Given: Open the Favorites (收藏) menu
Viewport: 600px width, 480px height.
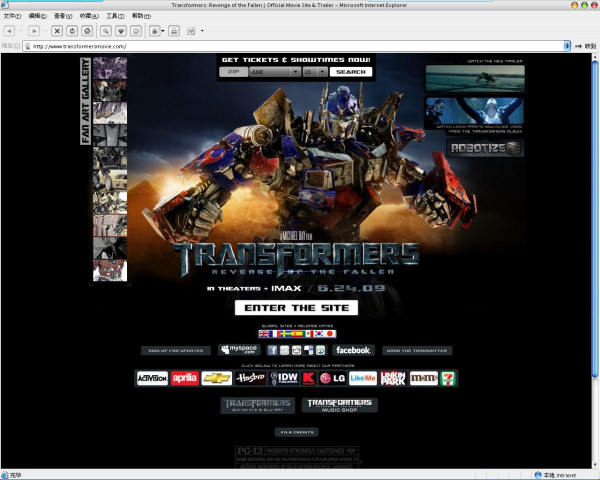Looking at the screenshot, I should 89,17.
